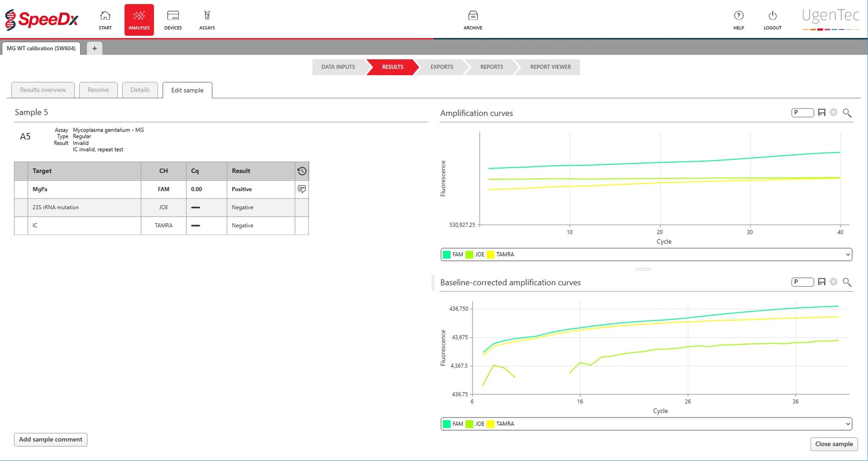Click the Add sample comment button

point(50,440)
